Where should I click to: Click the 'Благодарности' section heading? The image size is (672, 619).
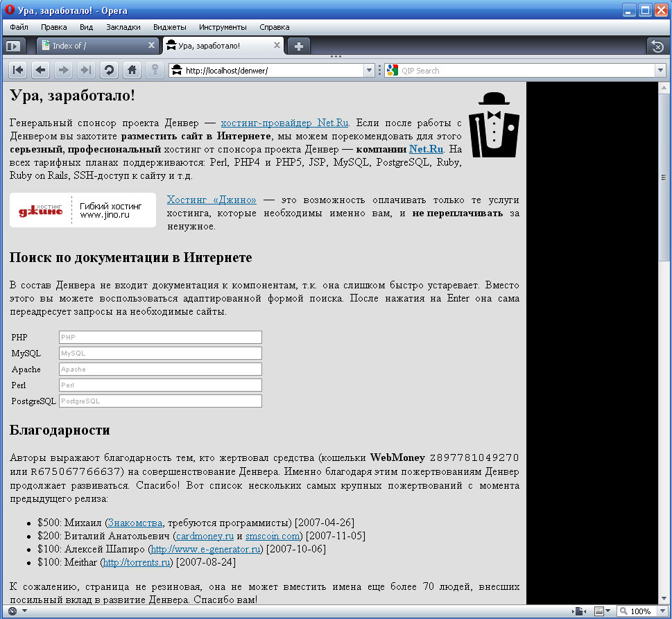60,430
